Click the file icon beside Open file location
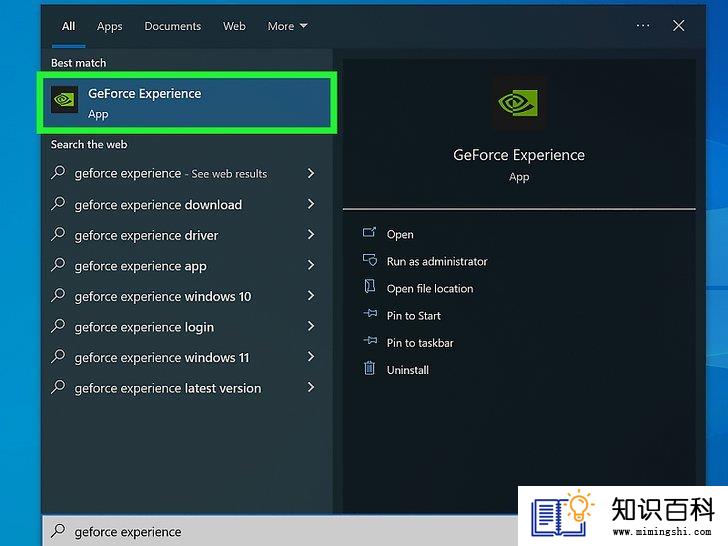728x546 pixels. pos(370,286)
